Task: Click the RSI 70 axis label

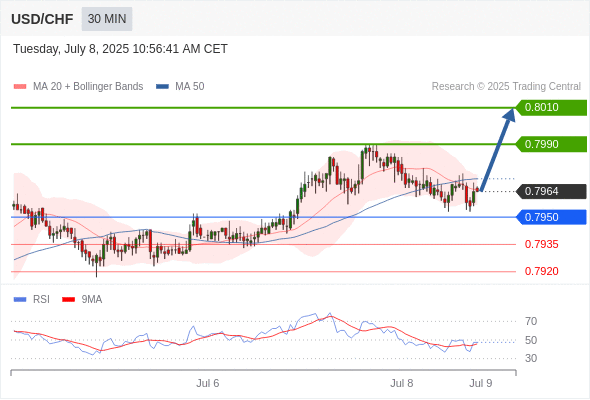Action: tap(531, 321)
